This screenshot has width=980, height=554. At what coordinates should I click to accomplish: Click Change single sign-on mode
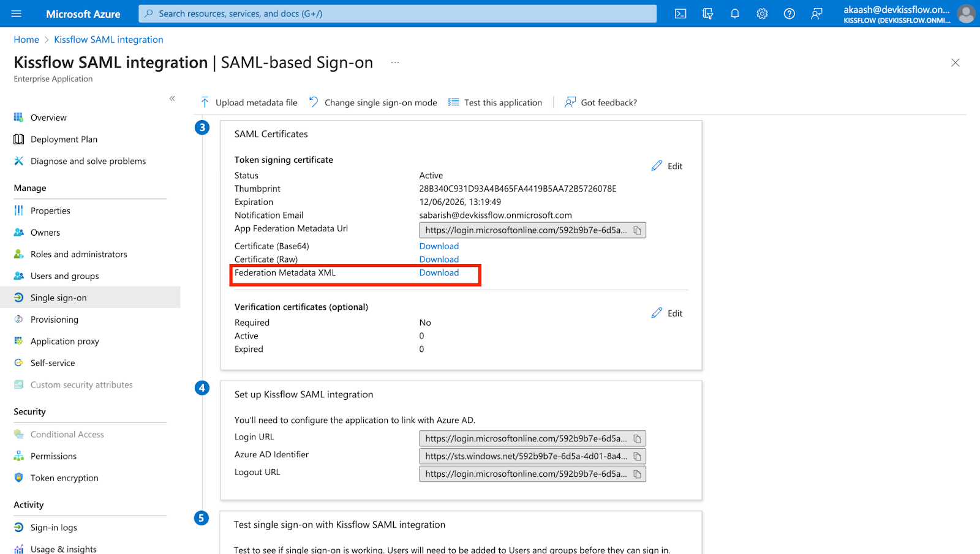pos(373,102)
